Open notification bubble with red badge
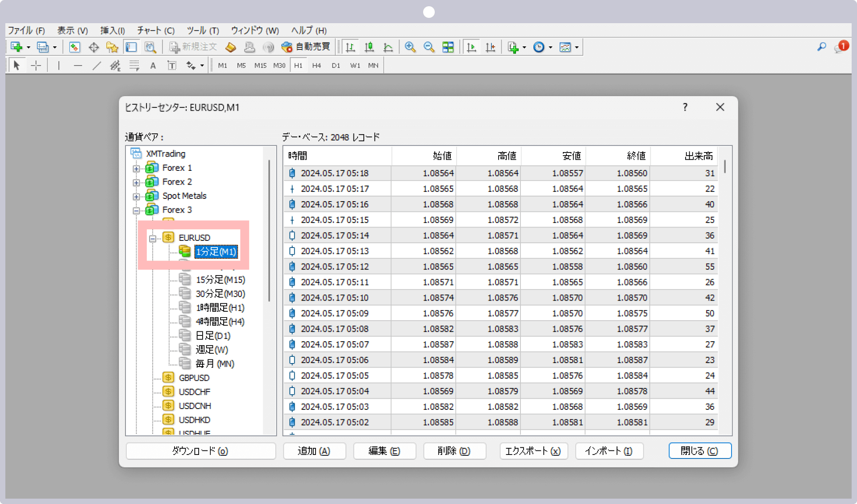The width and height of the screenshot is (857, 504). 841,46
